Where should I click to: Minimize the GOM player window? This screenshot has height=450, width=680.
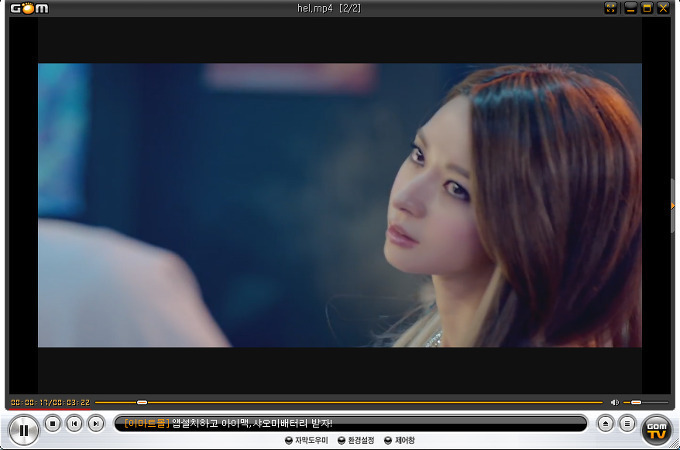coord(631,8)
